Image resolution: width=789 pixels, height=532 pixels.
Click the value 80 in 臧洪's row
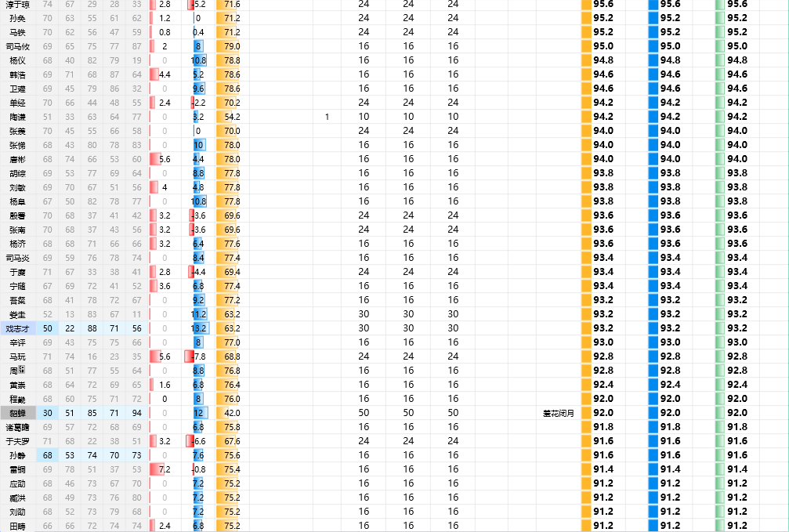(137, 498)
